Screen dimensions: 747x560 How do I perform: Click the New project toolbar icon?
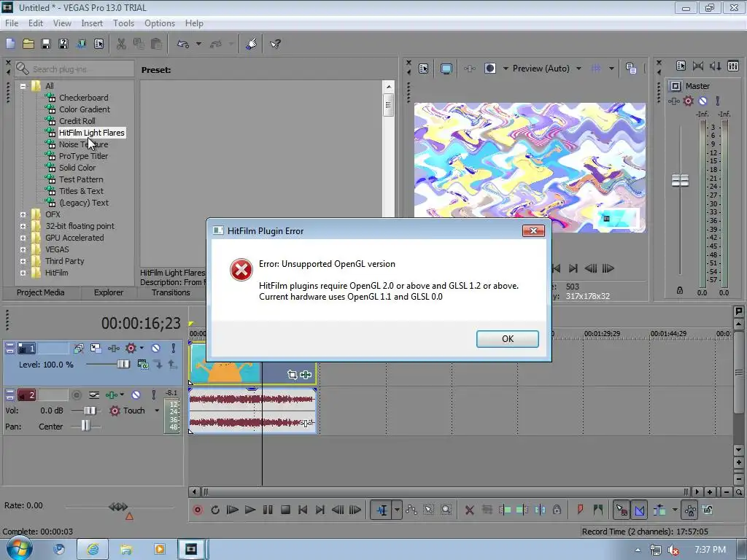click(10, 44)
